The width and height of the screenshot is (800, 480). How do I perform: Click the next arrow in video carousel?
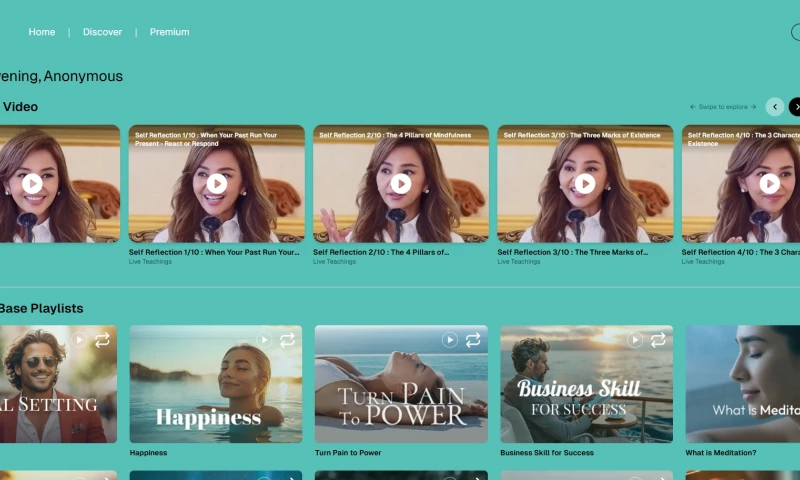click(795, 107)
